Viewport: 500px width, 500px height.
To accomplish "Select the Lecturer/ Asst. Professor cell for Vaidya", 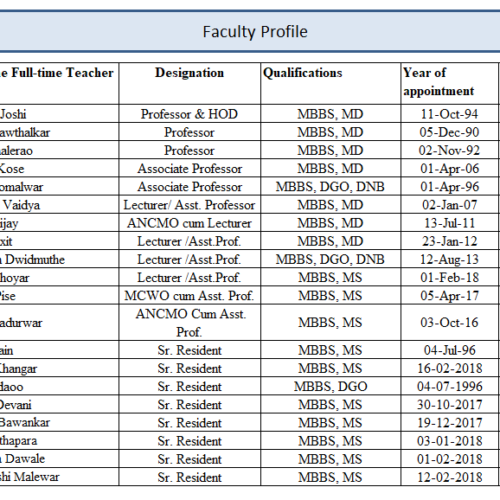I will pyautogui.click(x=190, y=205).
